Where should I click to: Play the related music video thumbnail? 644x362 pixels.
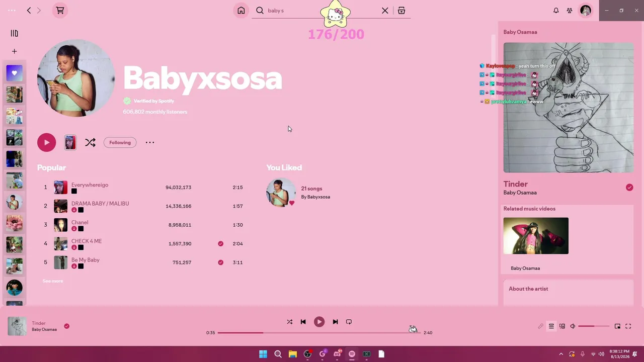(536, 236)
